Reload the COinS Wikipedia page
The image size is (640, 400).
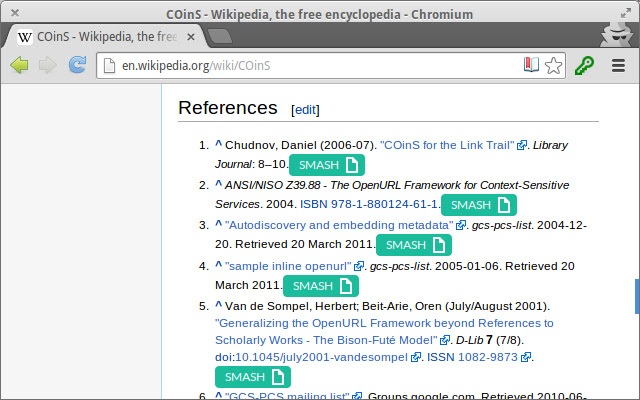click(77, 65)
